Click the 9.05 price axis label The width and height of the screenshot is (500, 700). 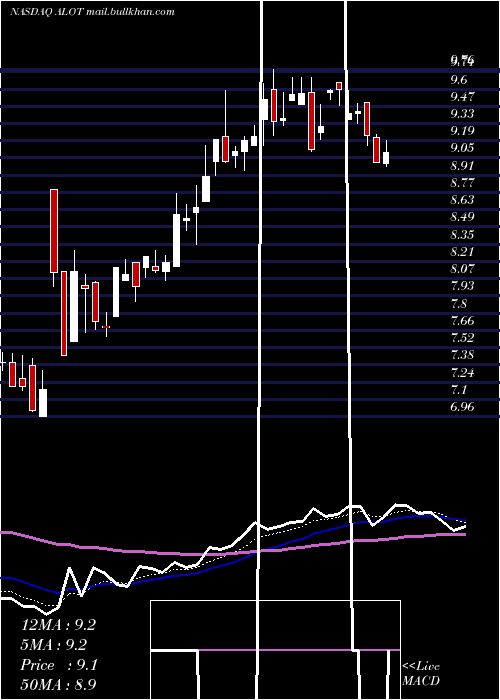click(x=462, y=148)
